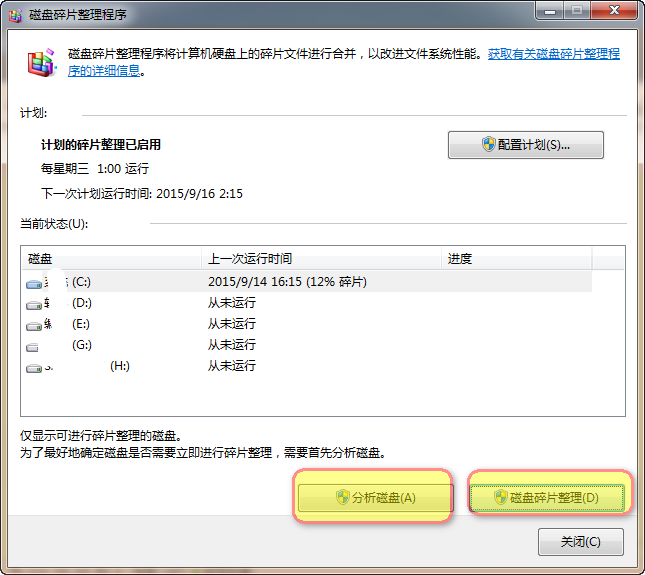The height and width of the screenshot is (575, 645).
Task: Select the (D:) drive icon
Action: (x=35, y=304)
